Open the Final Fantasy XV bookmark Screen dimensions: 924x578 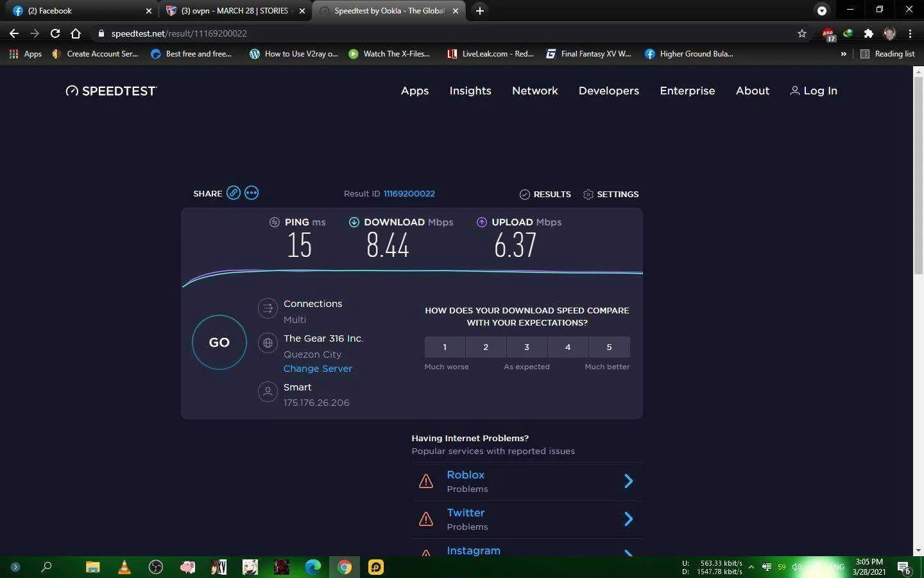(x=588, y=54)
